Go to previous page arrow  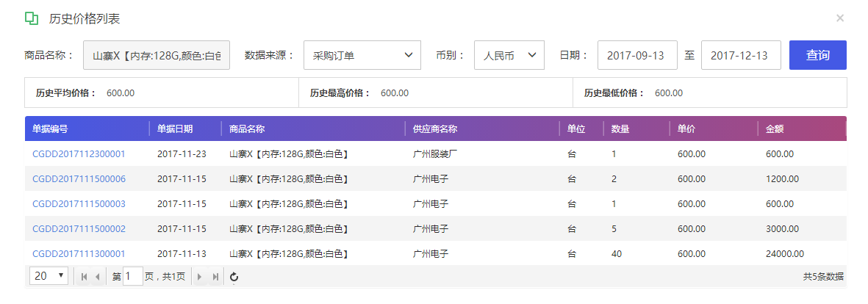click(x=98, y=277)
